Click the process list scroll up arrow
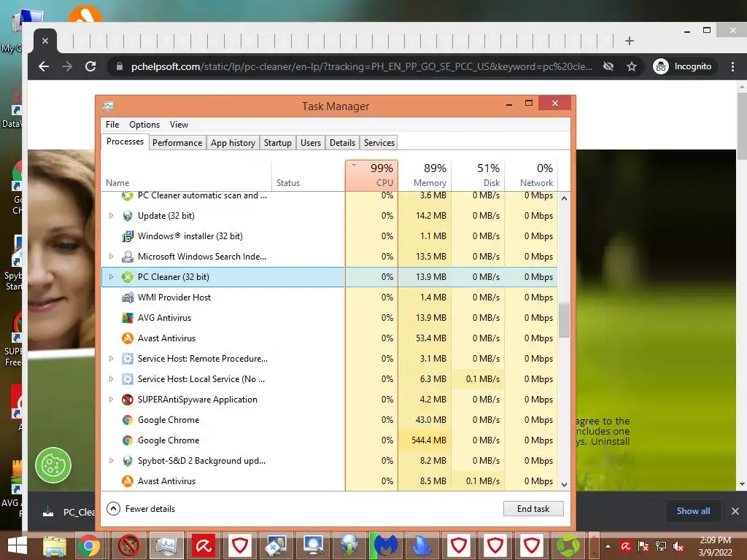 (x=564, y=198)
